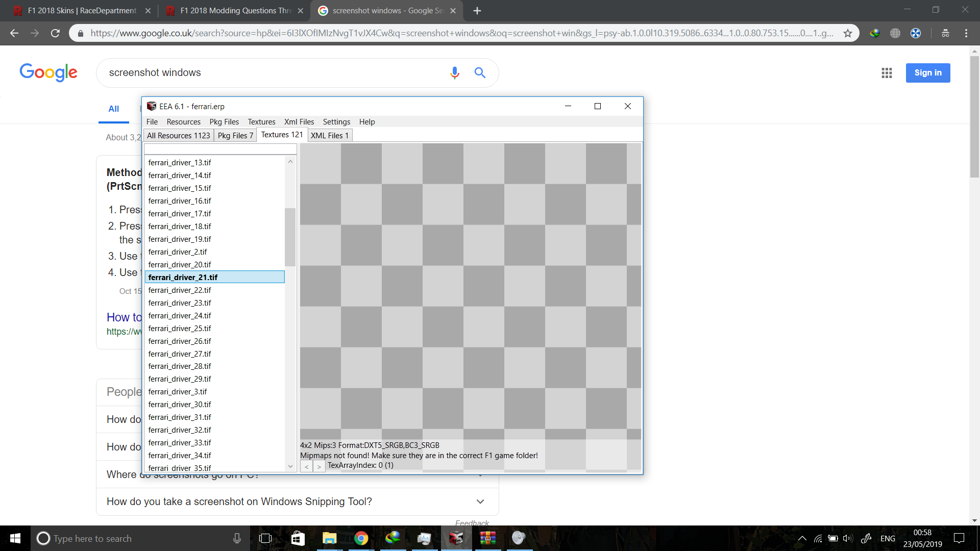Click the battery tray icon
This screenshot has width=980, height=551.
(833, 538)
